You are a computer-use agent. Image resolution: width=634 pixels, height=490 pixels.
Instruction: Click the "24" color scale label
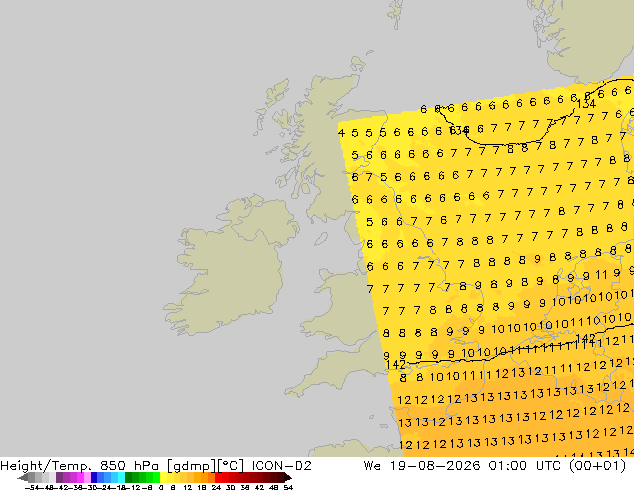(216, 487)
